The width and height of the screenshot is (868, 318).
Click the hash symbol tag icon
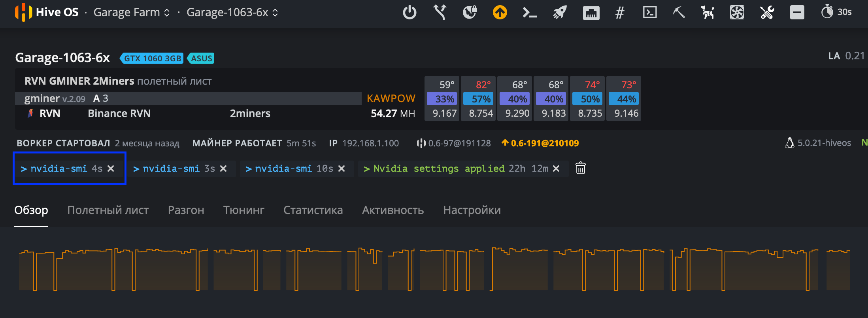tap(620, 12)
